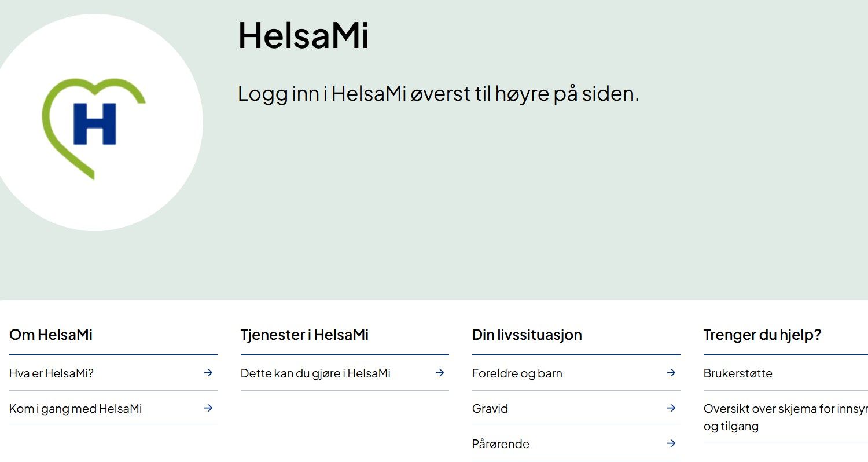Click the Din livssituasjon heading

coord(527,335)
